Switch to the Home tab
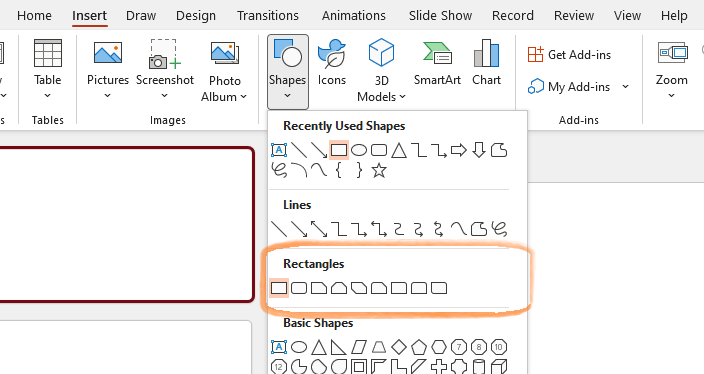704x374 pixels. coord(34,16)
